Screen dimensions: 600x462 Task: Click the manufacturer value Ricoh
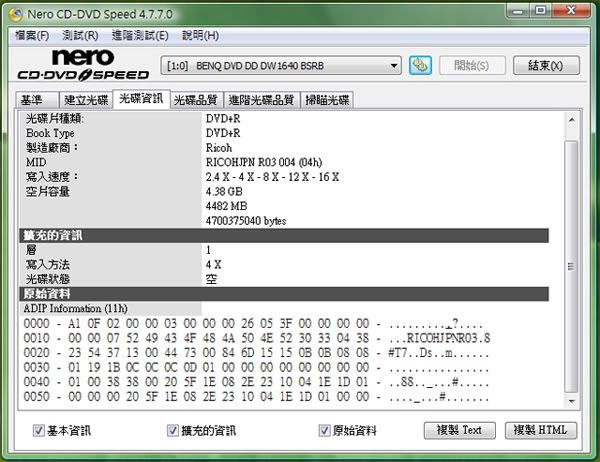(x=219, y=148)
